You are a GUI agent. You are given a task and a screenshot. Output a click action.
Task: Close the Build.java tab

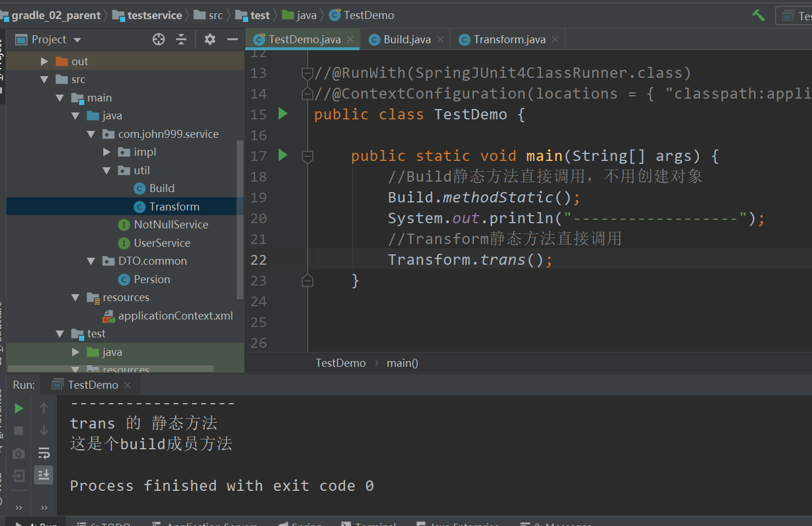point(440,39)
